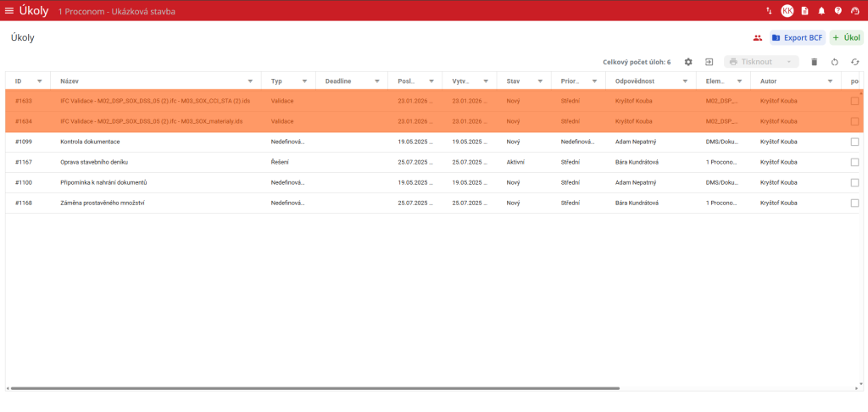The height and width of the screenshot is (412, 868).
Task: Click the notifications bell icon
Action: point(821,11)
